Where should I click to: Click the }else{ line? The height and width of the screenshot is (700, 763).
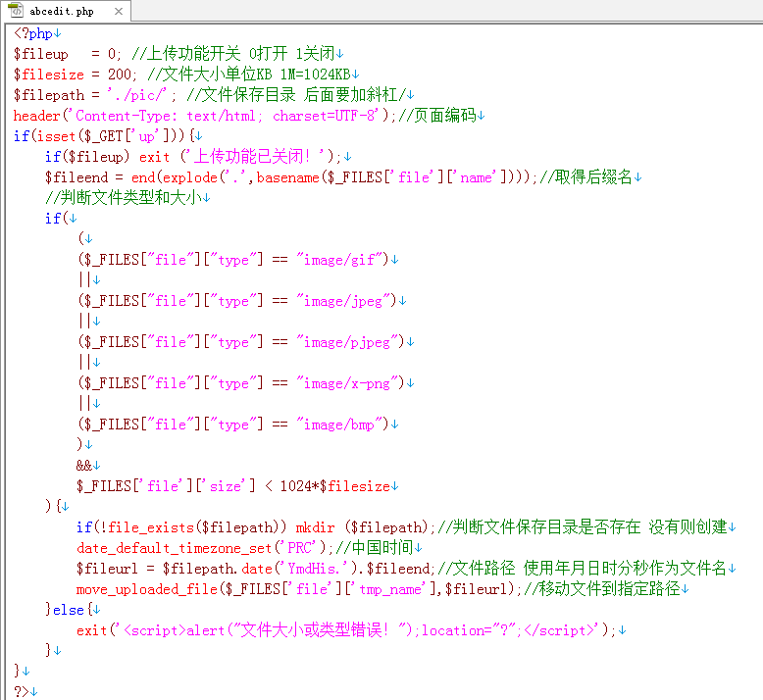73,610
